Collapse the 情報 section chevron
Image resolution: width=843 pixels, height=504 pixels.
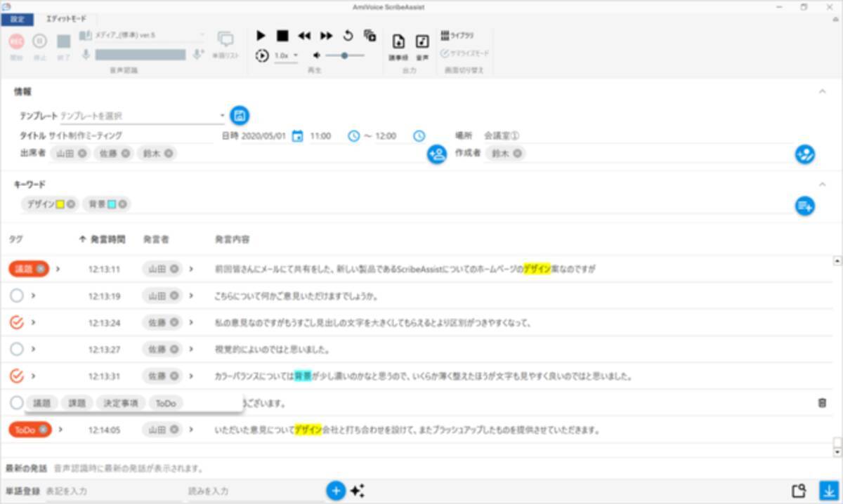[822, 91]
